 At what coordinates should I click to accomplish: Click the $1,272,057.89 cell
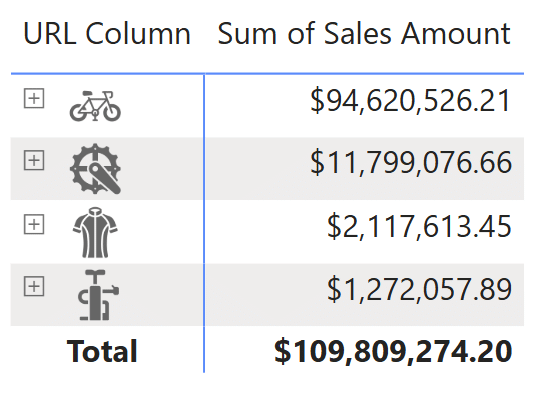(419, 290)
